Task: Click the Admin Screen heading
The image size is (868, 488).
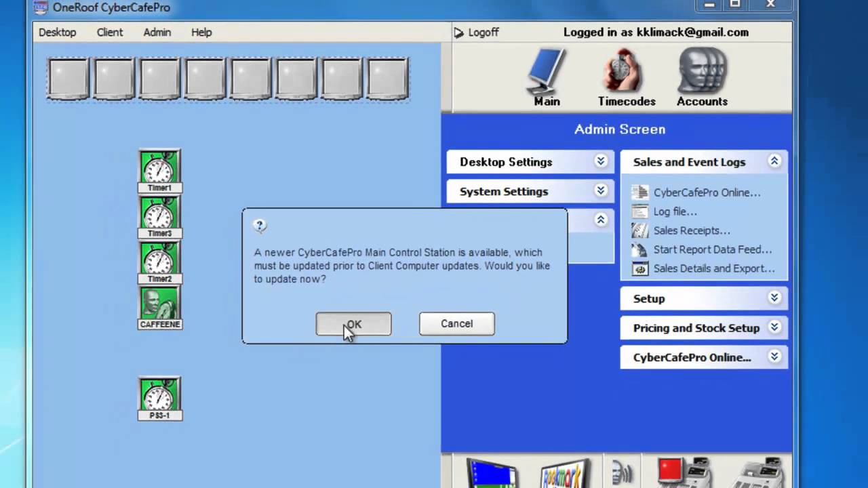Action: point(620,129)
